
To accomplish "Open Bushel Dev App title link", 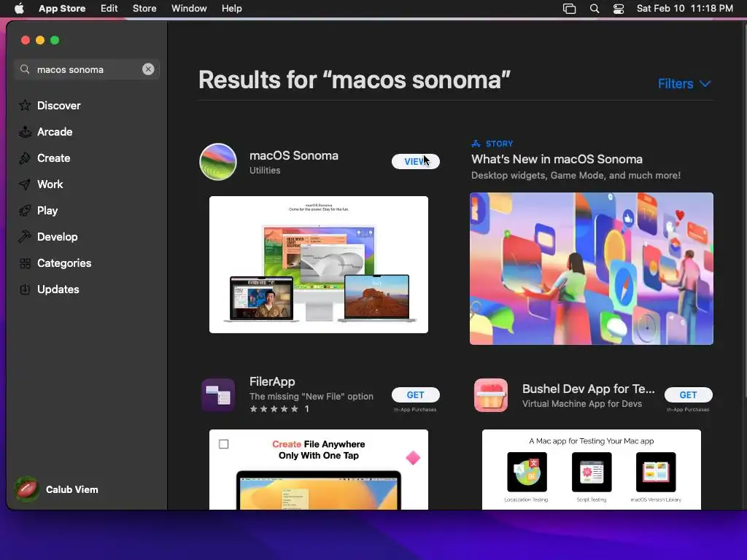I will pos(589,389).
